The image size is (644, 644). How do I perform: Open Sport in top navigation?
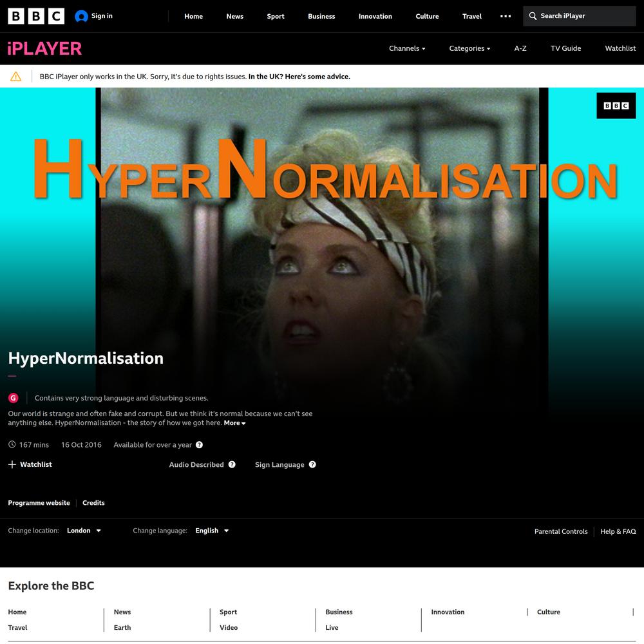click(x=276, y=17)
